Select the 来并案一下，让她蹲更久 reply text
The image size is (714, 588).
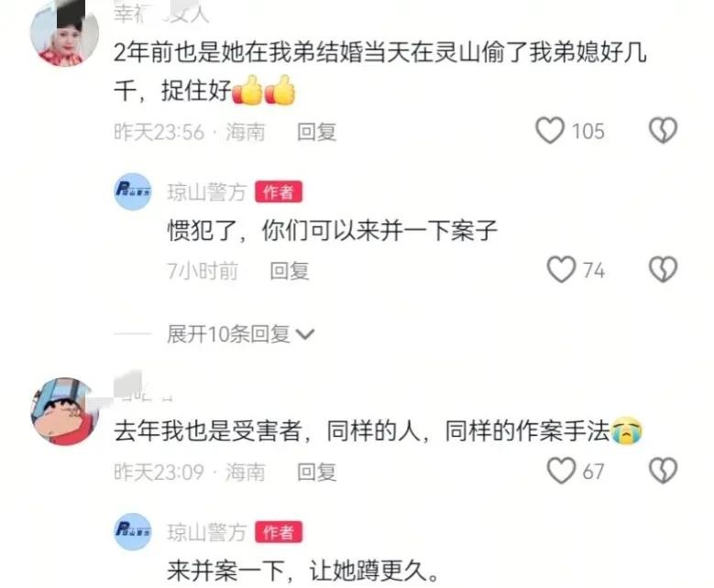tap(302, 571)
